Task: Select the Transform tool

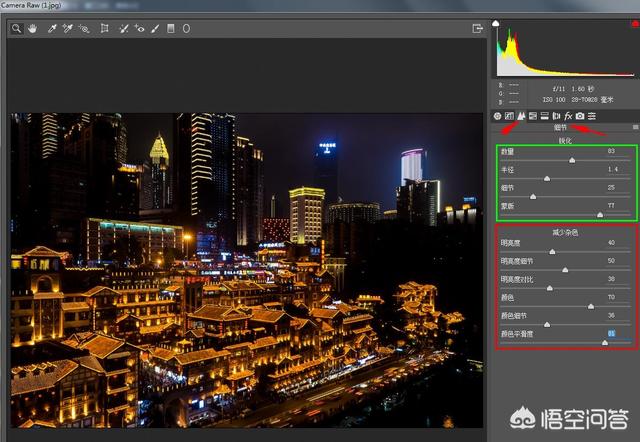Action: [104, 29]
